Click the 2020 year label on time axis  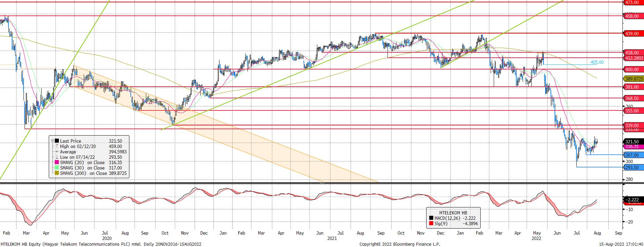pos(107,238)
